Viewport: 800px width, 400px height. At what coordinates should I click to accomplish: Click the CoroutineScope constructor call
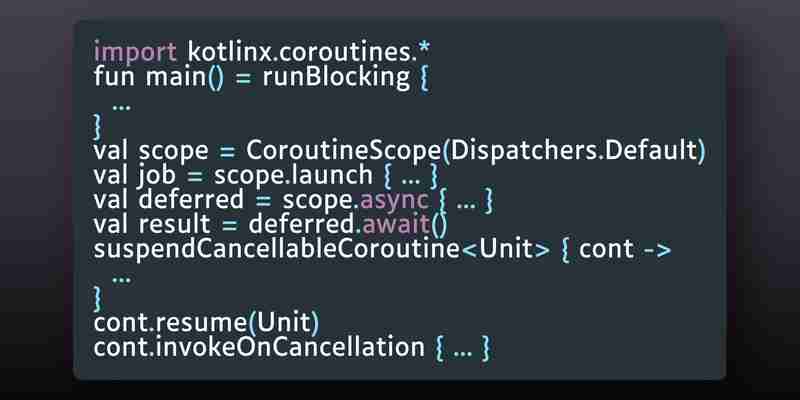pos(344,151)
